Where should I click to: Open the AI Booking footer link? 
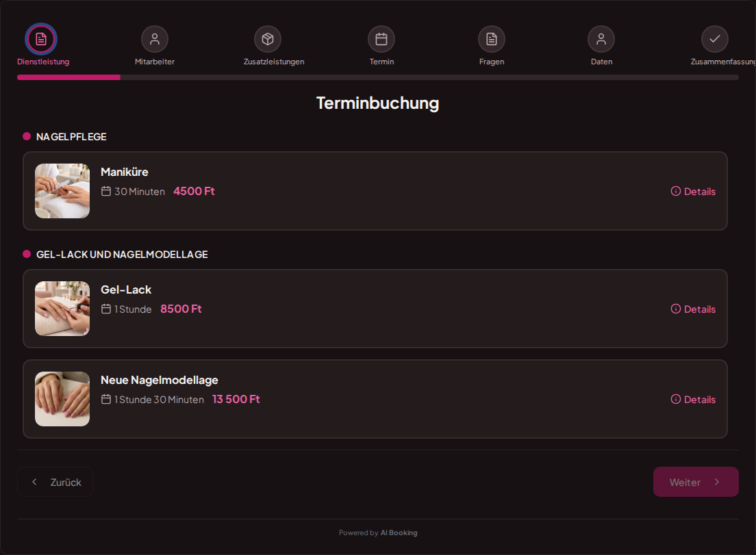tap(399, 533)
